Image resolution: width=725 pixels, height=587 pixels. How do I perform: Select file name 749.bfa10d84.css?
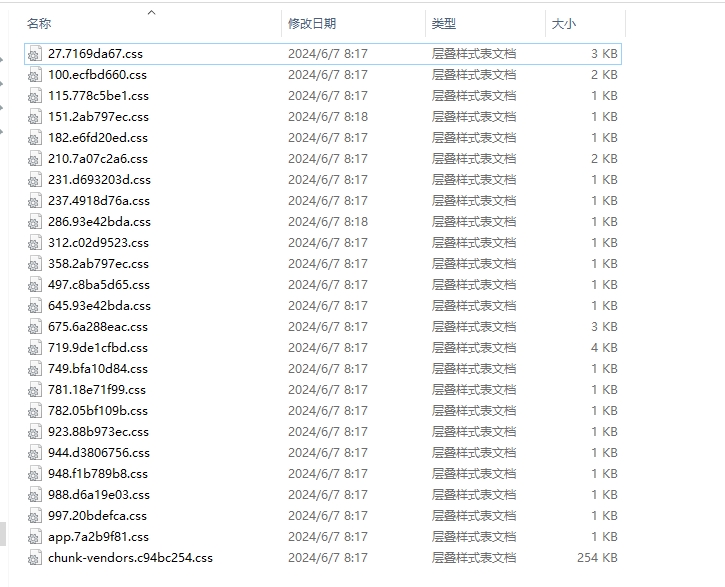pos(98,369)
